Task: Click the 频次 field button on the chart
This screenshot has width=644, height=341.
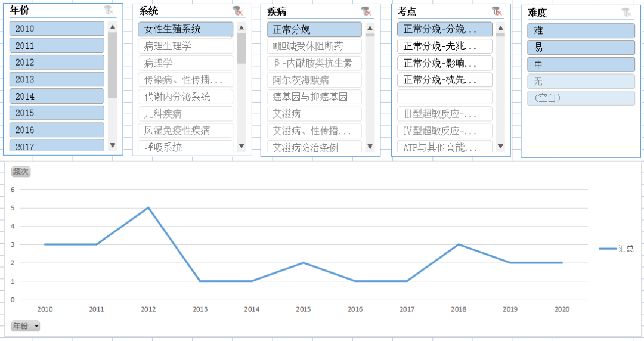Action: (20, 172)
